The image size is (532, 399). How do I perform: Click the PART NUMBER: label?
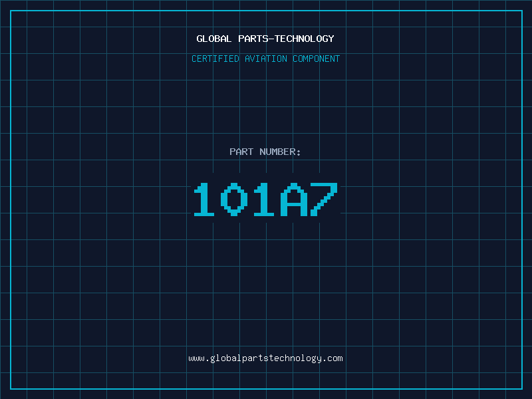click(x=265, y=152)
